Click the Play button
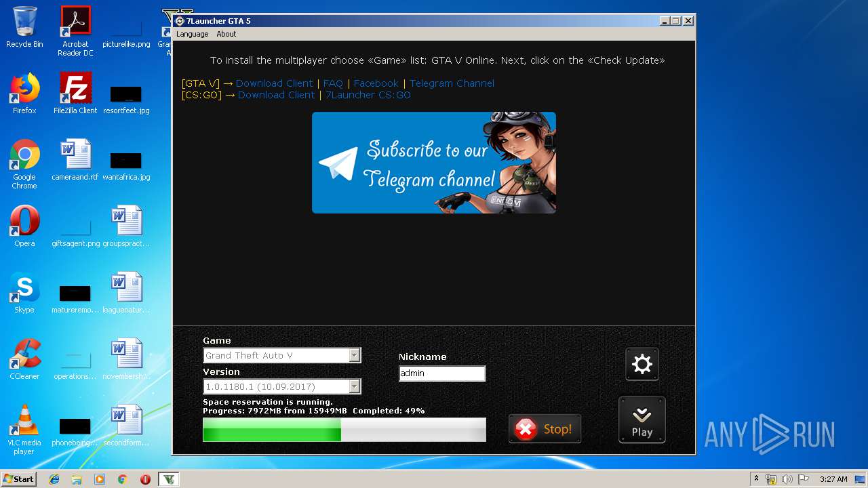 coord(642,420)
